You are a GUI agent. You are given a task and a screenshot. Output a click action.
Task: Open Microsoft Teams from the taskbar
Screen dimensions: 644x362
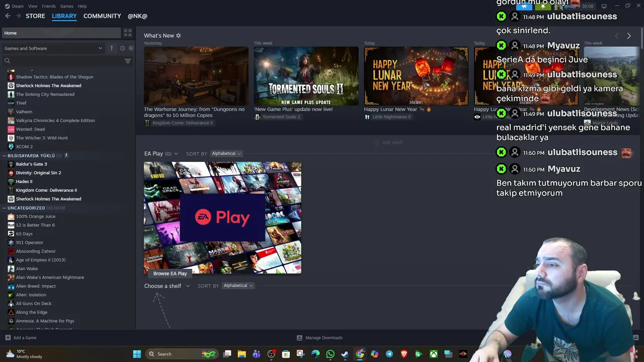pyautogui.click(x=257, y=354)
